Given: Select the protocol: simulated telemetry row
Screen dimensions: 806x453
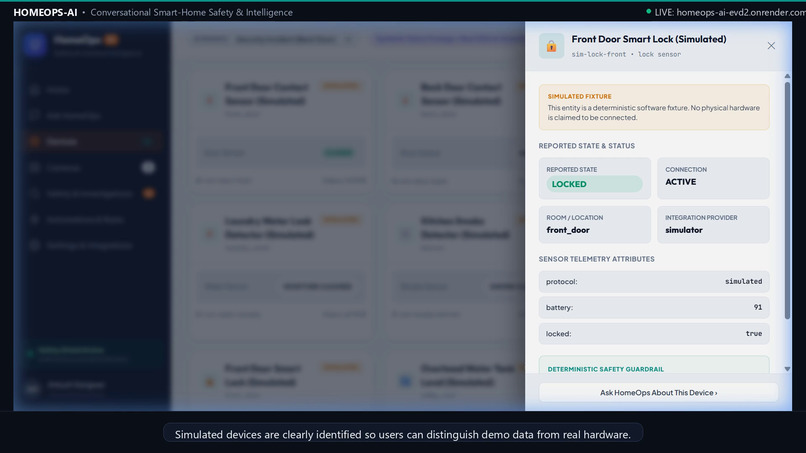Looking at the screenshot, I should pos(654,282).
